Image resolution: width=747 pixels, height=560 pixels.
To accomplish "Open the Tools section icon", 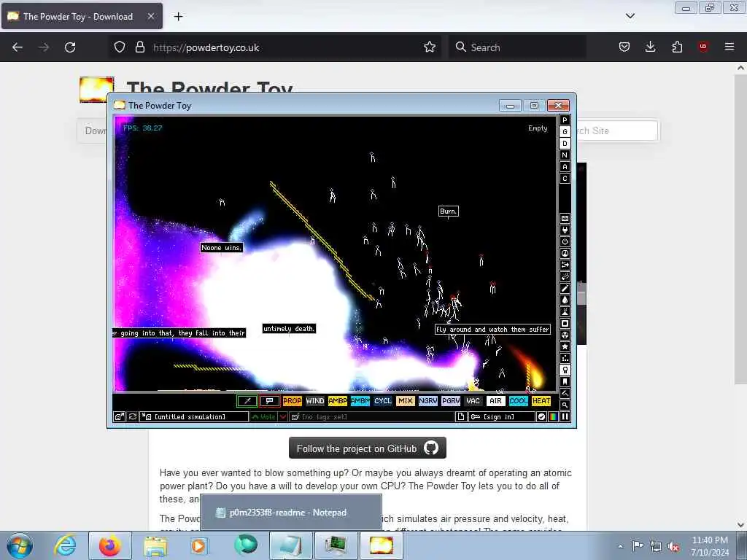I will tap(565, 370).
